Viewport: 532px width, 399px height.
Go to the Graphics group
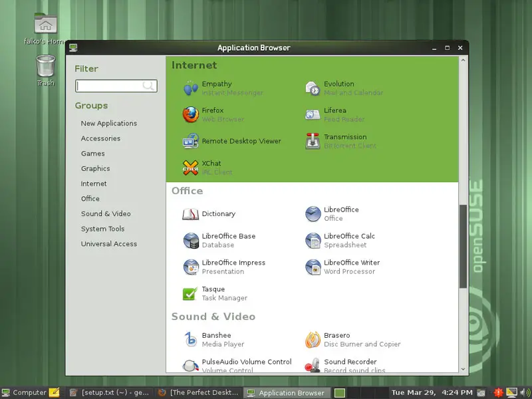pyautogui.click(x=95, y=169)
